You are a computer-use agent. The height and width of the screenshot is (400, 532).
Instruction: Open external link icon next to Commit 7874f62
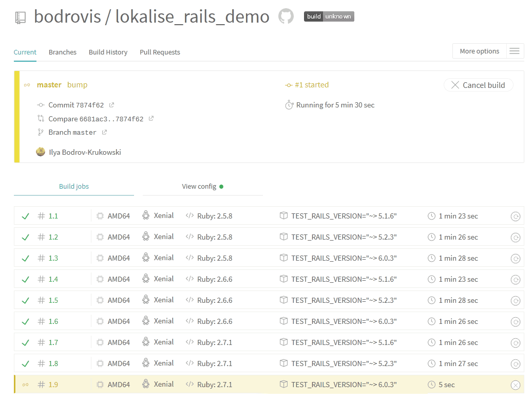click(x=111, y=105)
